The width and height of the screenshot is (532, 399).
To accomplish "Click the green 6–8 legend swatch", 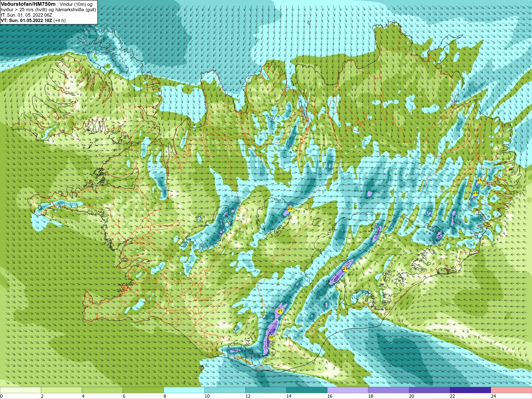I will (x=143, y=390).
